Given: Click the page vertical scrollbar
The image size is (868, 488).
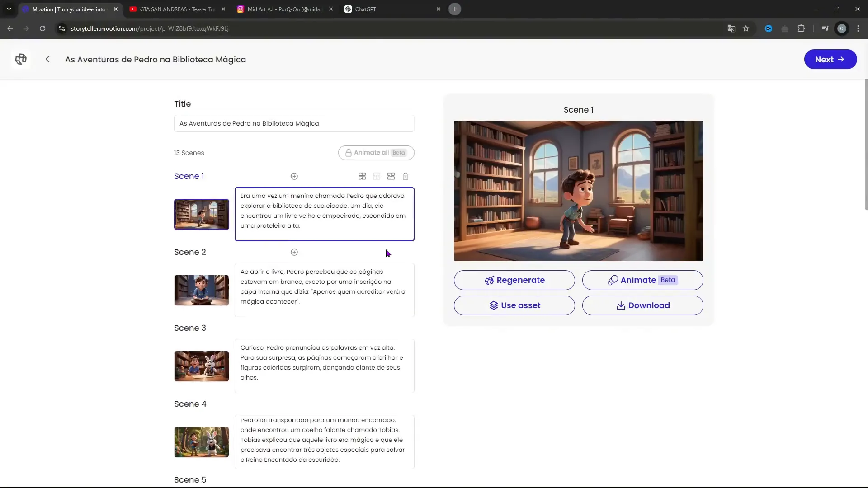Looking at the screenshot, I should [x=866, y=145].
